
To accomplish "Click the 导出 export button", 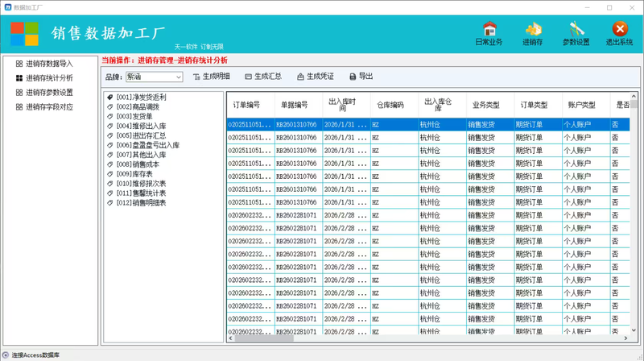I will click(x=361, y=77).
